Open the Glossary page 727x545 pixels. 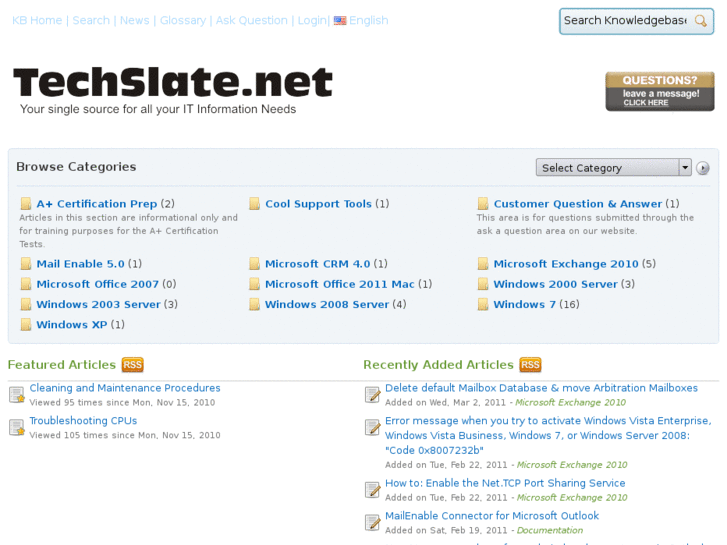coord(183,20)
